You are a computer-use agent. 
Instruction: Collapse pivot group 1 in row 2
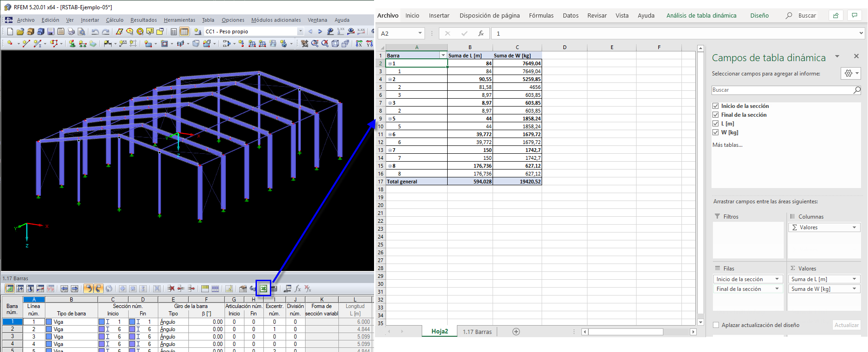[390, 63]
